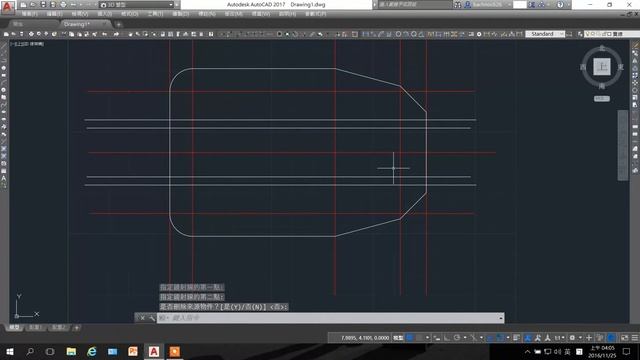This screenshot has width=640, height=360.
Task: Select the Move tool in the Modify toolbar
Action: click(x=635, y=83)
